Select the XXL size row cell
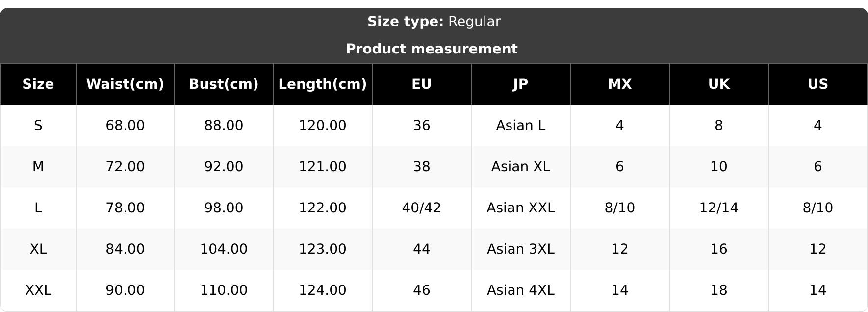 pos(38,290)
